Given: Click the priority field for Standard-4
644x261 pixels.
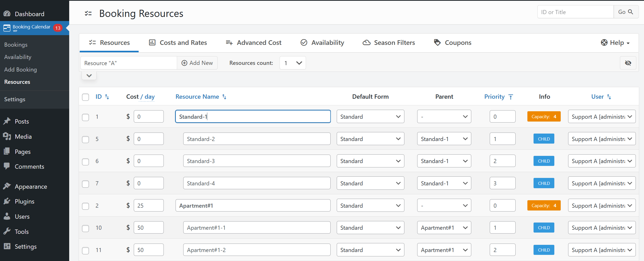Looking at the screenshot, I should coord(503,183).
